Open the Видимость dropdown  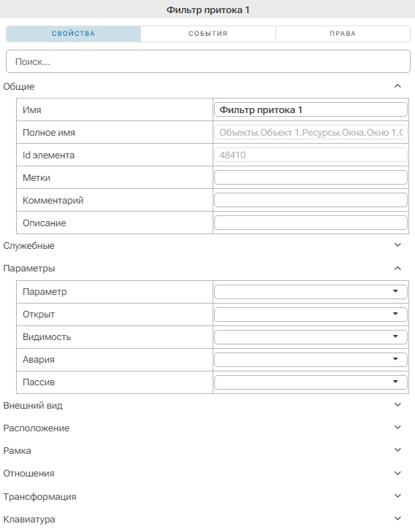[x=311, y=337]
